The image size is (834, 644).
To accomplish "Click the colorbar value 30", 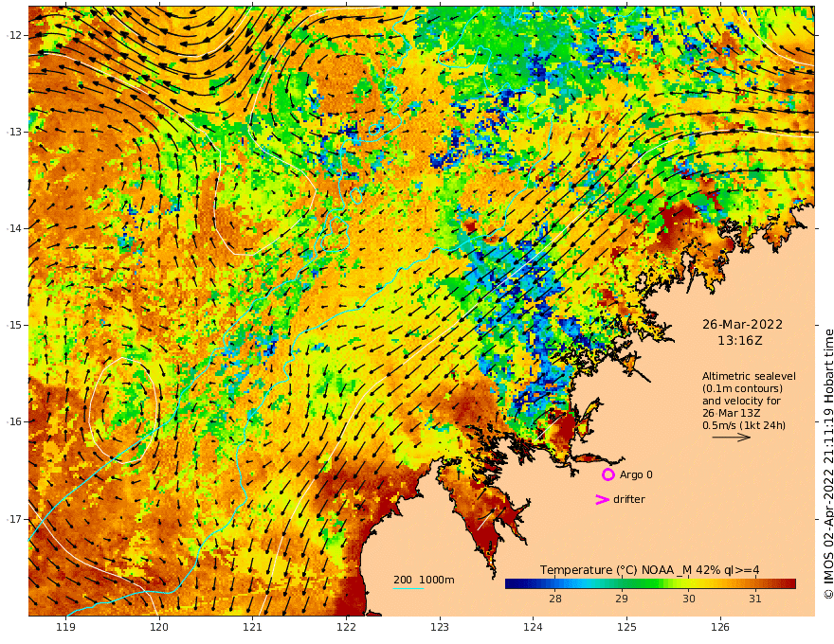I will [688, 599].
